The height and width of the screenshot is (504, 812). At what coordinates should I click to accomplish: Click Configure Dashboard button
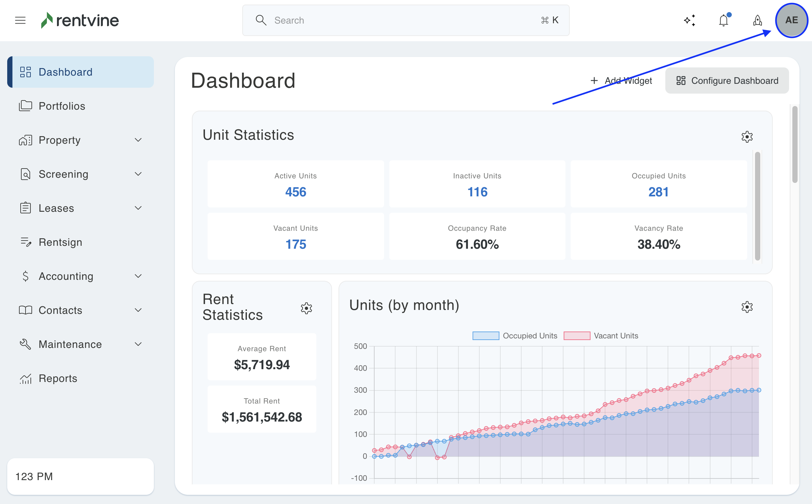point(727,81)
